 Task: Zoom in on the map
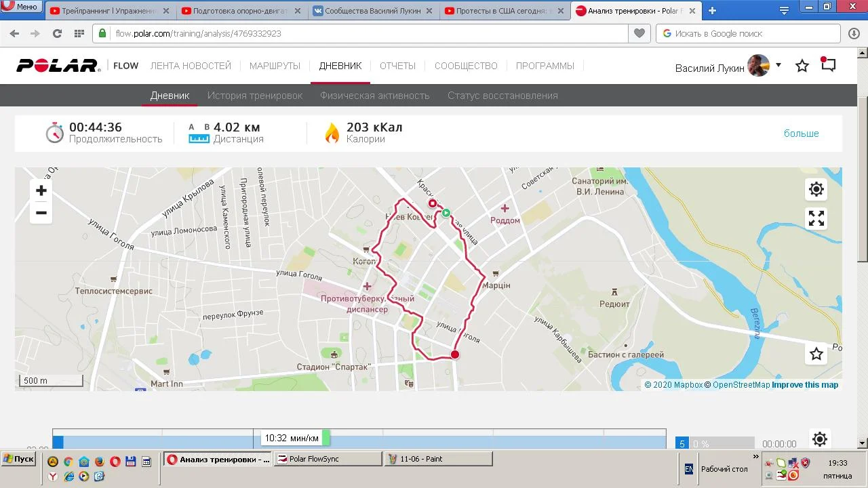[x=41, y=190]
